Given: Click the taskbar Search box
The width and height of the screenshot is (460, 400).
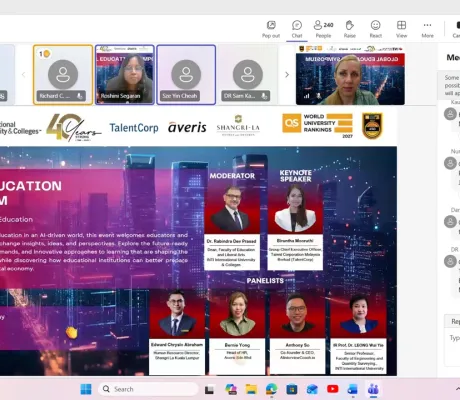Looking at the screenshot, I should click(148, 389).
